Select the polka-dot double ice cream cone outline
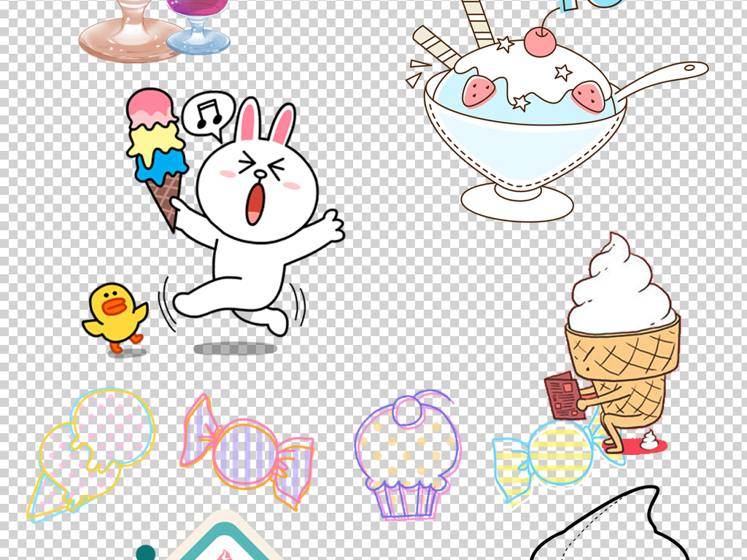Screen dimensions: 747x560 [x=91, y=455]
